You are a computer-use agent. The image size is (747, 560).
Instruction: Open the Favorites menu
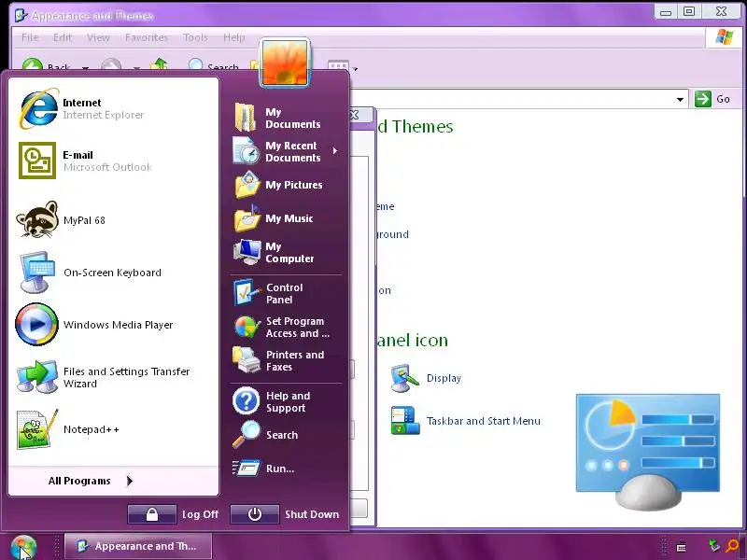[147, 37]
